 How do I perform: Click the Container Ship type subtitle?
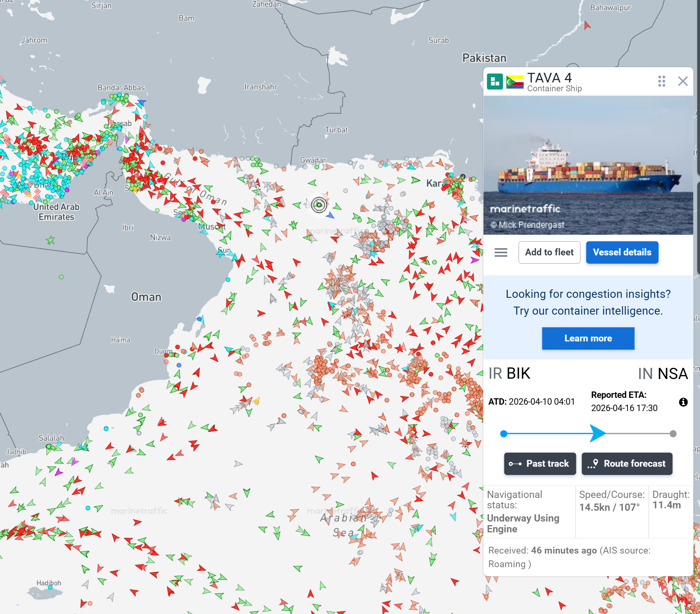click(x=554, y=88)
